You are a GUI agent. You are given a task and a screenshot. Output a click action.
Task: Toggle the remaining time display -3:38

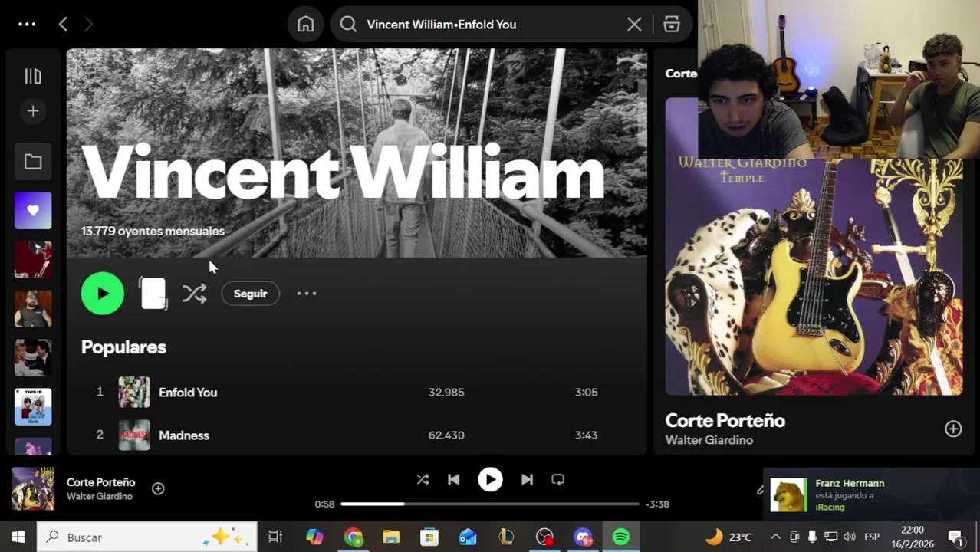coord(658,504)
